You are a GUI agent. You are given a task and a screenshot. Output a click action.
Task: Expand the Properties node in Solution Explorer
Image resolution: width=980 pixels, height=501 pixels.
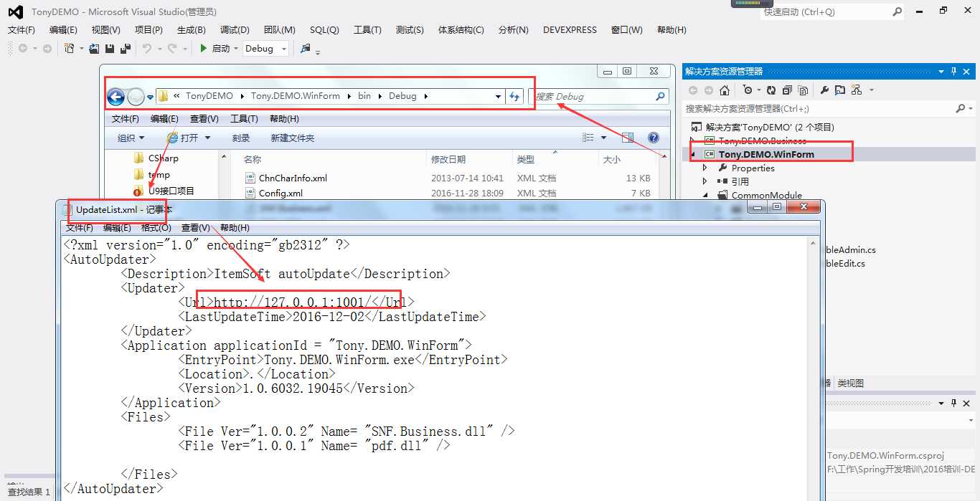coord(705,168)
